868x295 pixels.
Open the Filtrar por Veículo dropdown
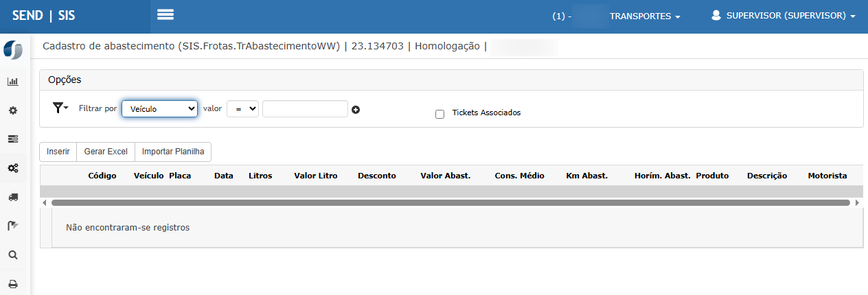[x=159, y=109]
